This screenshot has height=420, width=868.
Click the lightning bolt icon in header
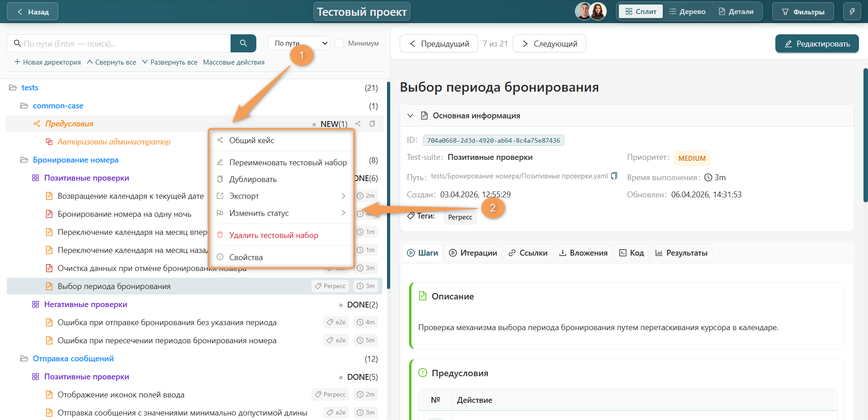[x=852, y=12]
